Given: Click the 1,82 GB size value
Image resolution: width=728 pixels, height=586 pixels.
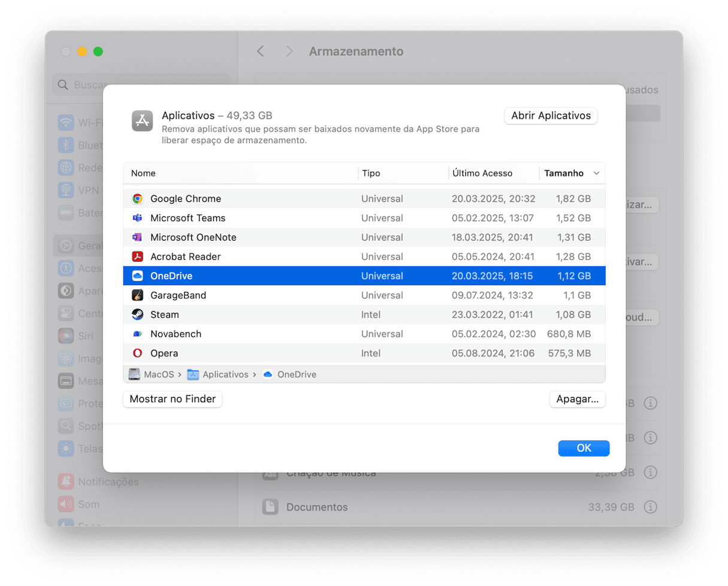Looking at the screenshot, I should pos(573,199).
